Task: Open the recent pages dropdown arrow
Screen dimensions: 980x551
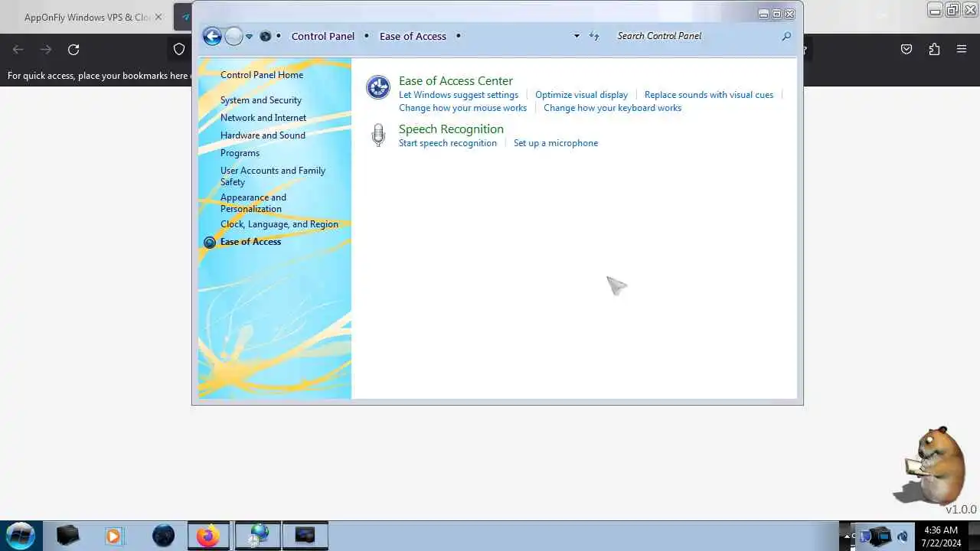Action: (x=249, y=36)
